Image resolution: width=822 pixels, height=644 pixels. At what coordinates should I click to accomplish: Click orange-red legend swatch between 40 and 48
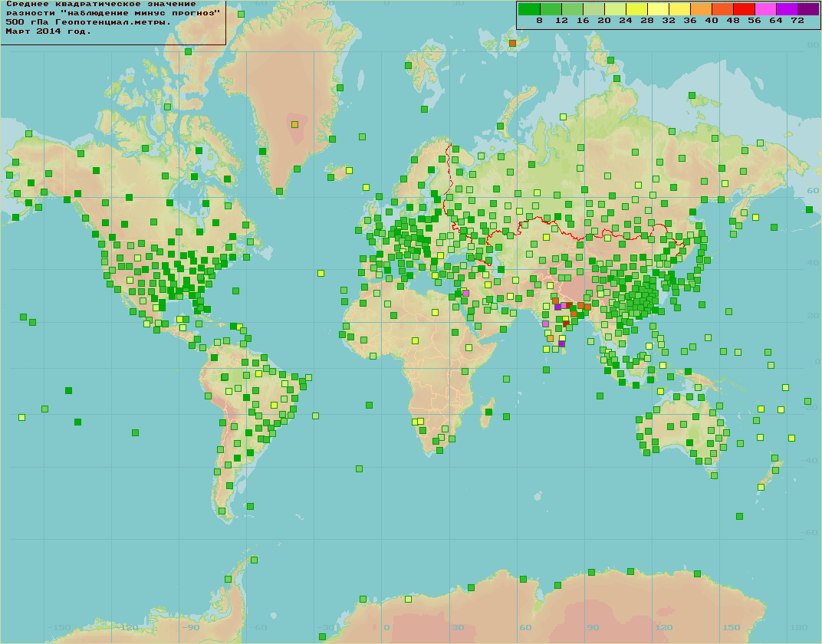click(x=722, y=9)
